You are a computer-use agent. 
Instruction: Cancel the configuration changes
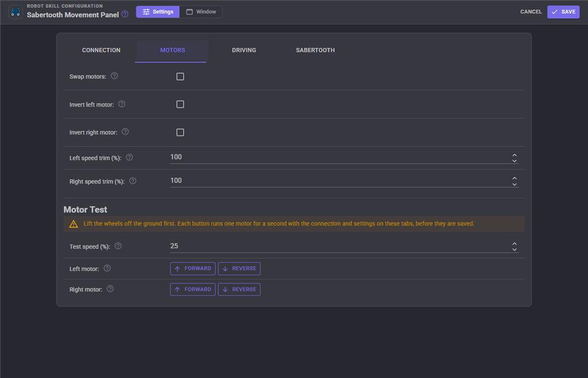click(x=531, y=12)
